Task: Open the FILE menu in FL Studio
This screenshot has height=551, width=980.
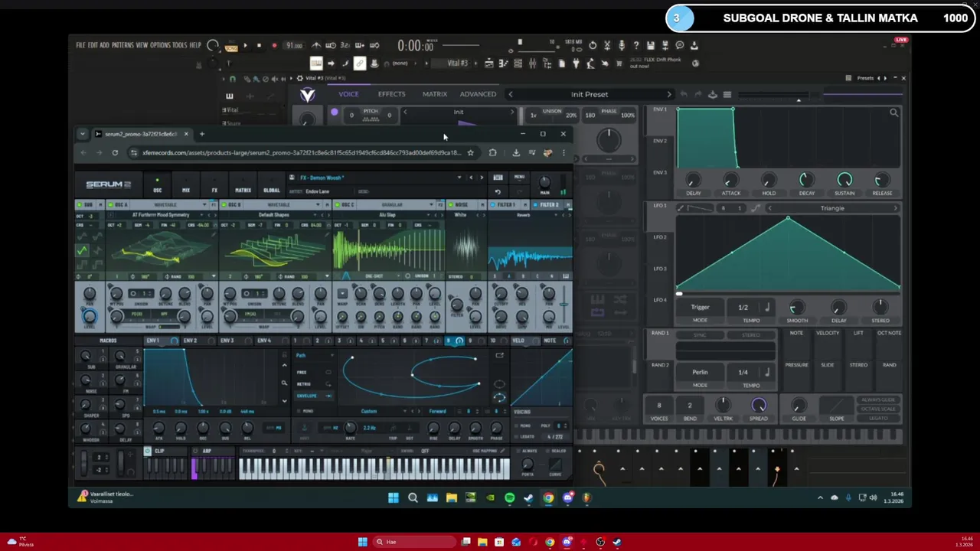Action: tap(80, 45)
